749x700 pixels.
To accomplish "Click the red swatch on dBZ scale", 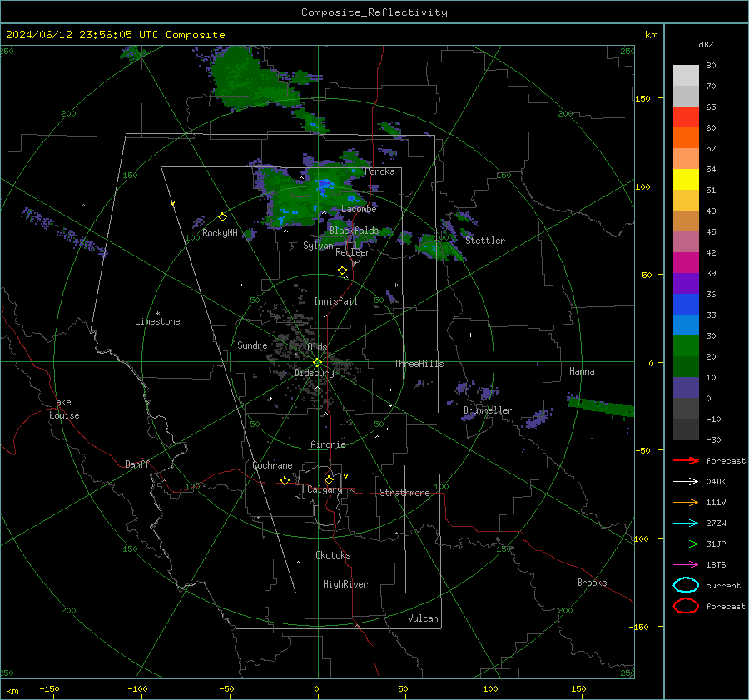I will click(686, 117).
